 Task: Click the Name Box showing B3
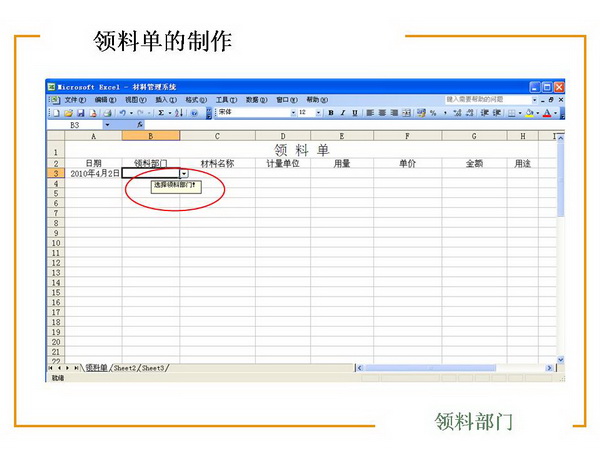click(x=75, y=125)
